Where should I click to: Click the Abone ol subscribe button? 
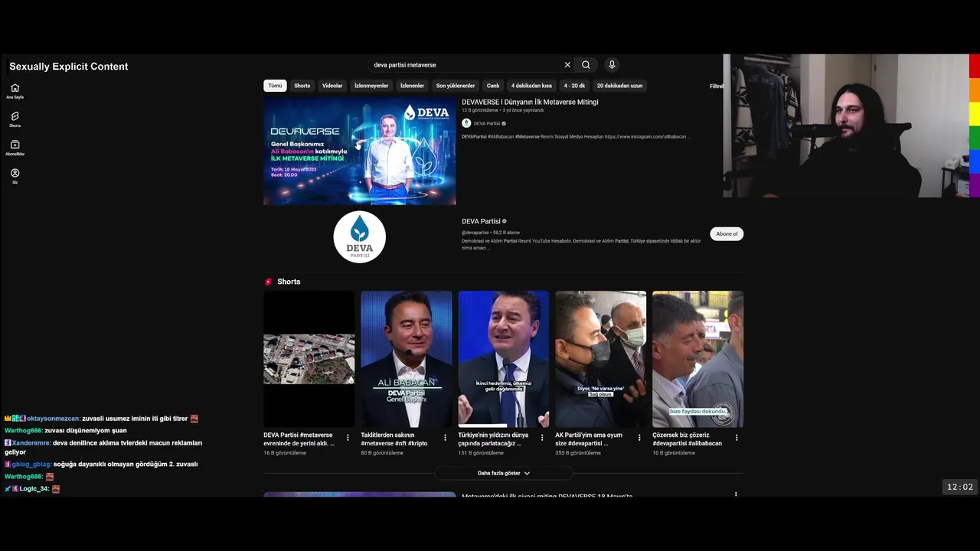pos(727,233)
